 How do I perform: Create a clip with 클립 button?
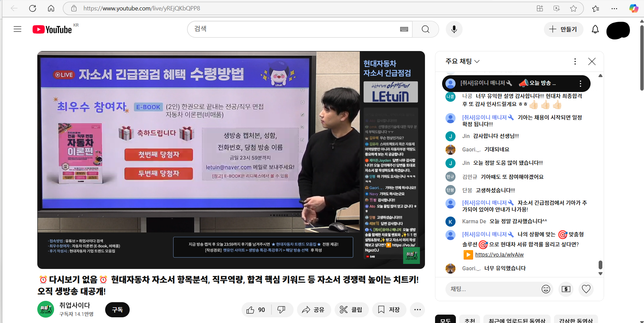351,310
